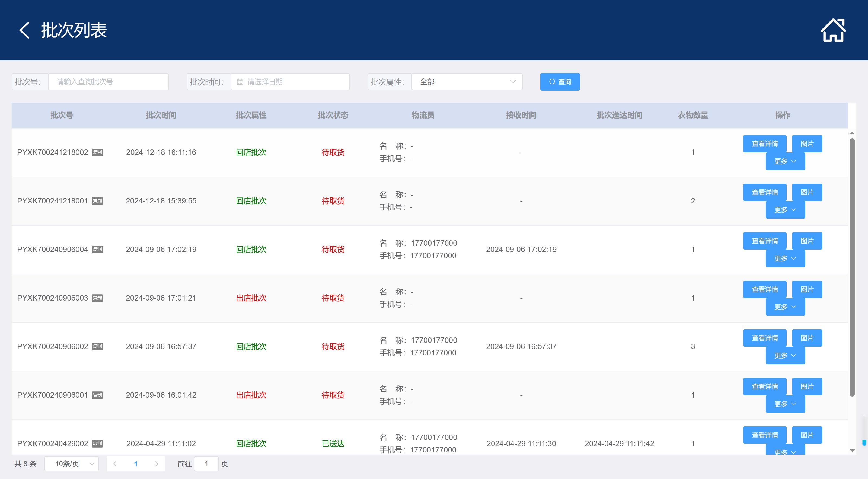Open the 批次属性 dropdown showing 全部
This screenshot has width=868, height=479.
click(467, 82)
